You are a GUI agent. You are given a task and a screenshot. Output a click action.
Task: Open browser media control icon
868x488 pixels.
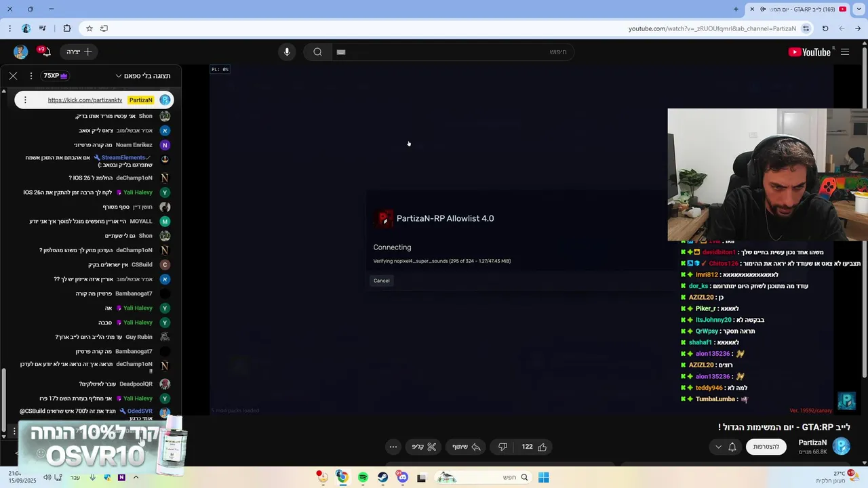tap(43, 28)
